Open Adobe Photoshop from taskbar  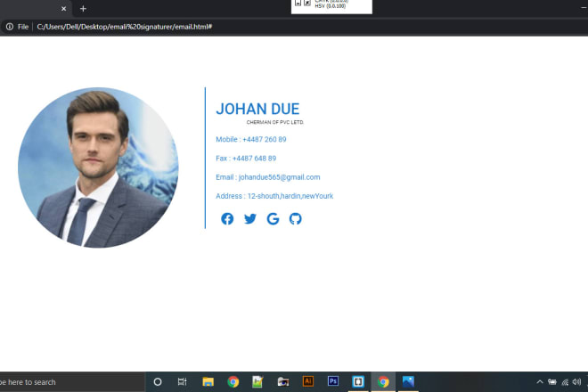[333, 381]
